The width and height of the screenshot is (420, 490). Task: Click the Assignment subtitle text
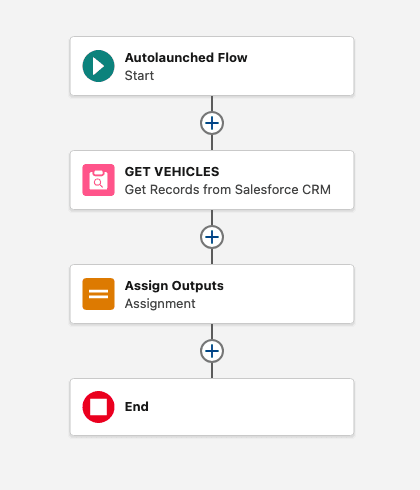[x=160, y=304]
